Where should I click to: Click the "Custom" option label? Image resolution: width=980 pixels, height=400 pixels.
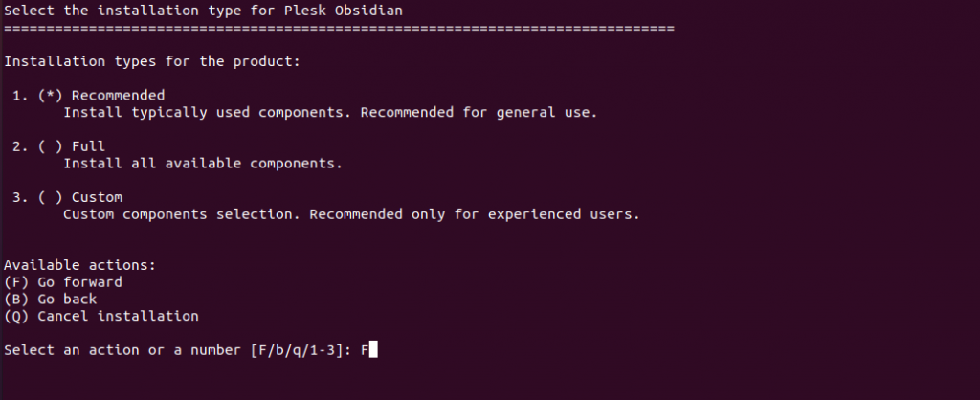point(97,197)
